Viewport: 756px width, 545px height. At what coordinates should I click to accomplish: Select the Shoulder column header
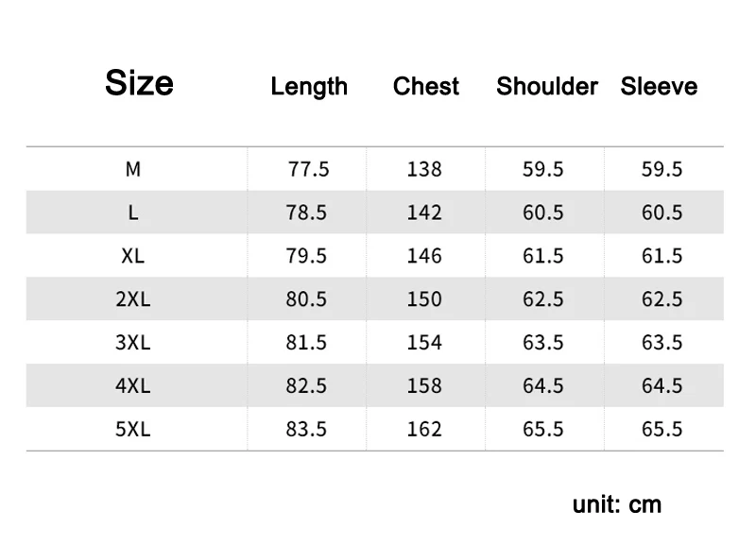click(x=547, y=86)
